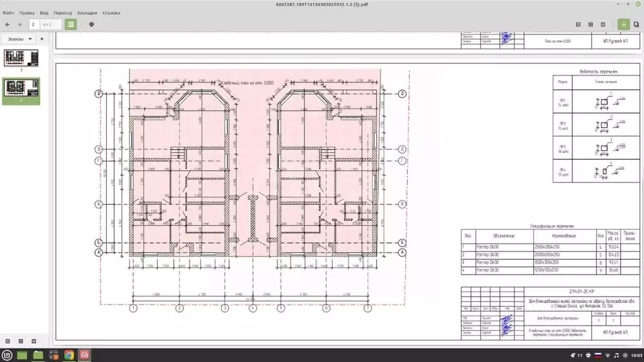Open network applet in system tray

coord(608,356)
